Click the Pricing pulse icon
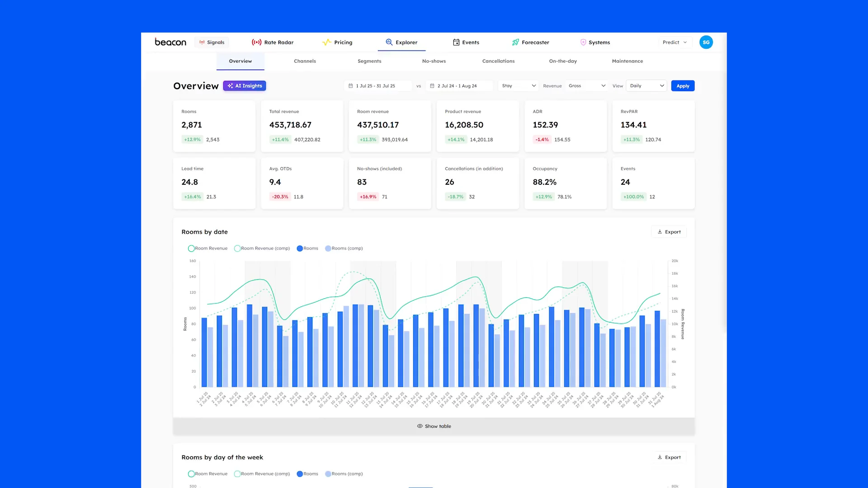 tap(326, 42)
